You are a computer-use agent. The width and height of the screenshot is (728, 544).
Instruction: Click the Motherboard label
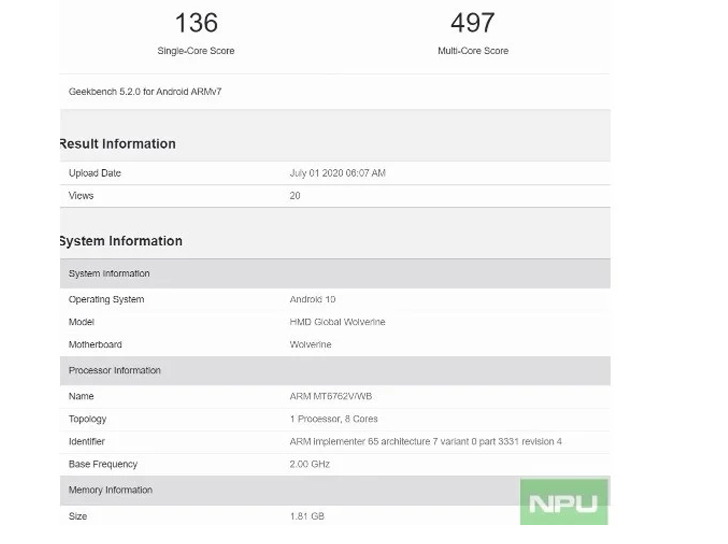pos(95,345)
